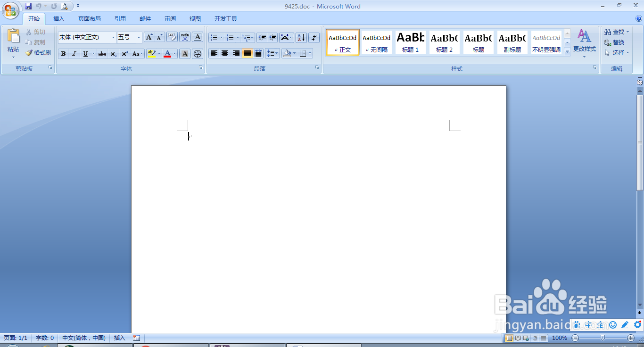Clear formatting with eraser icon
Viewport: 644px width, 347px height.
(x=172, y=37)
